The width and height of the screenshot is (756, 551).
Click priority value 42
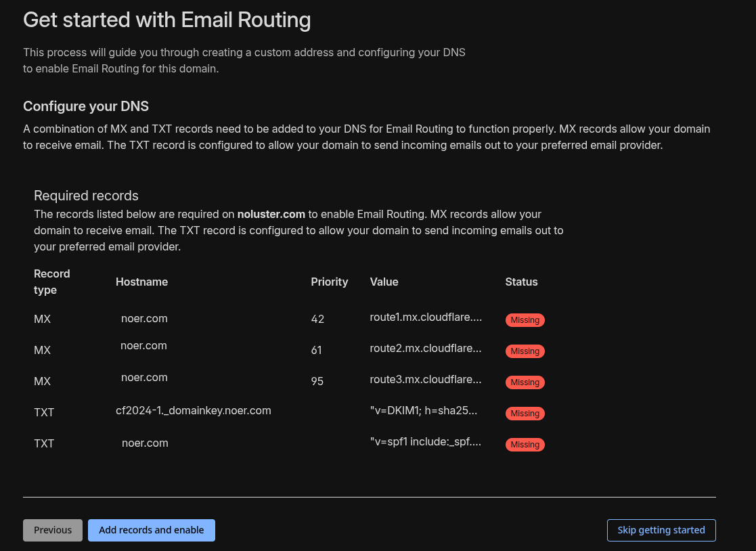[317, 319]
